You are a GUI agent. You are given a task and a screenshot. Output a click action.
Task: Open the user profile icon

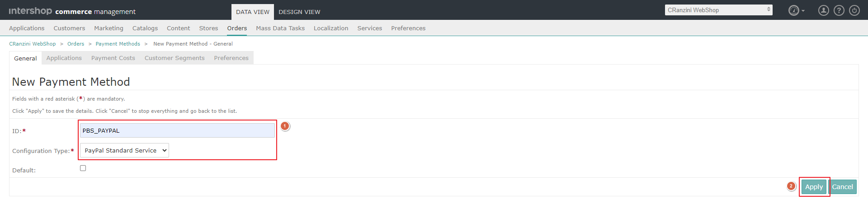coord(824,10)
